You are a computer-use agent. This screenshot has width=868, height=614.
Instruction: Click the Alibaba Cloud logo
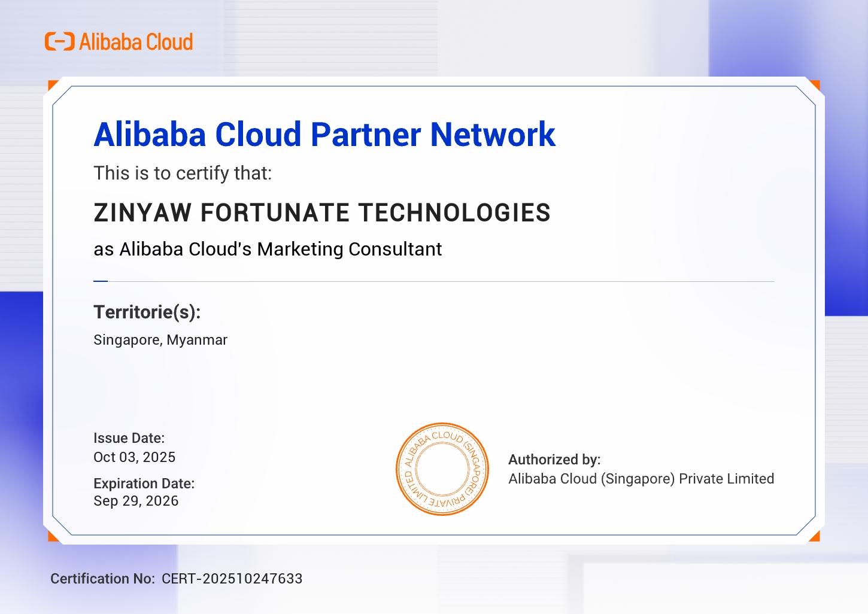point(119,42)
